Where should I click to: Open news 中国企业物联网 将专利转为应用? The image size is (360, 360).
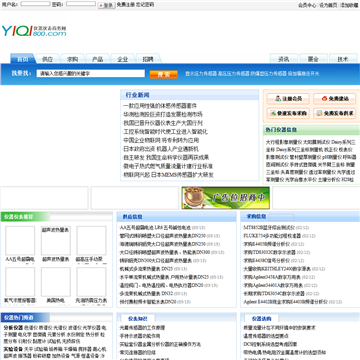[x=161, y=140]
